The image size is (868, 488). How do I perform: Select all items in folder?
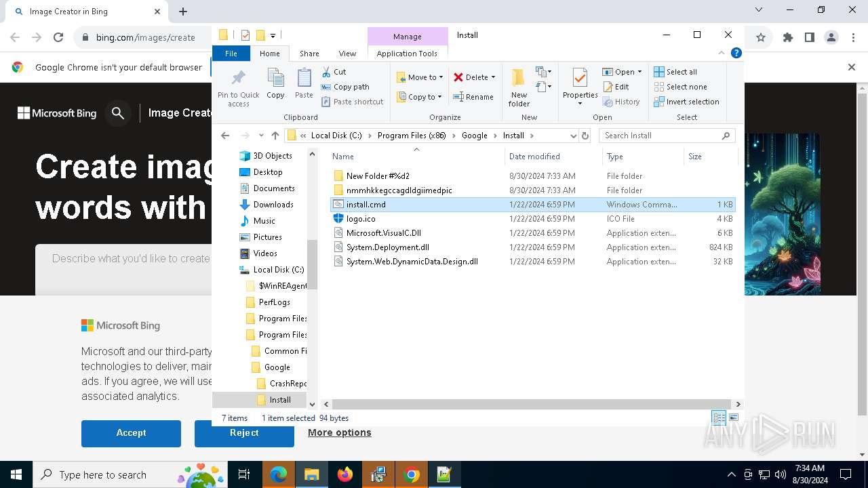[x=675, y=72]
